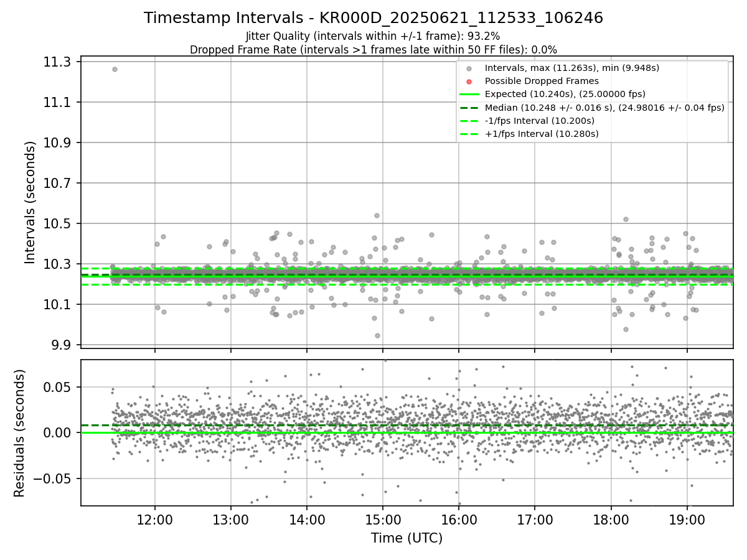Click the 15:00 time tick label
The height and width of the screenshot is (560, 747).
coord(383,519)
